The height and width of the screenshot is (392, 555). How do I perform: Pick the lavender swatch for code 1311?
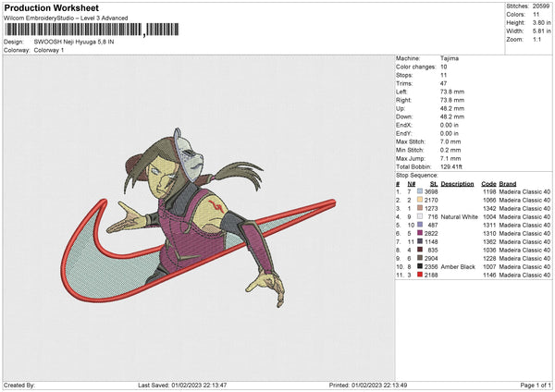pyautogui.click(x=420, y=225)
